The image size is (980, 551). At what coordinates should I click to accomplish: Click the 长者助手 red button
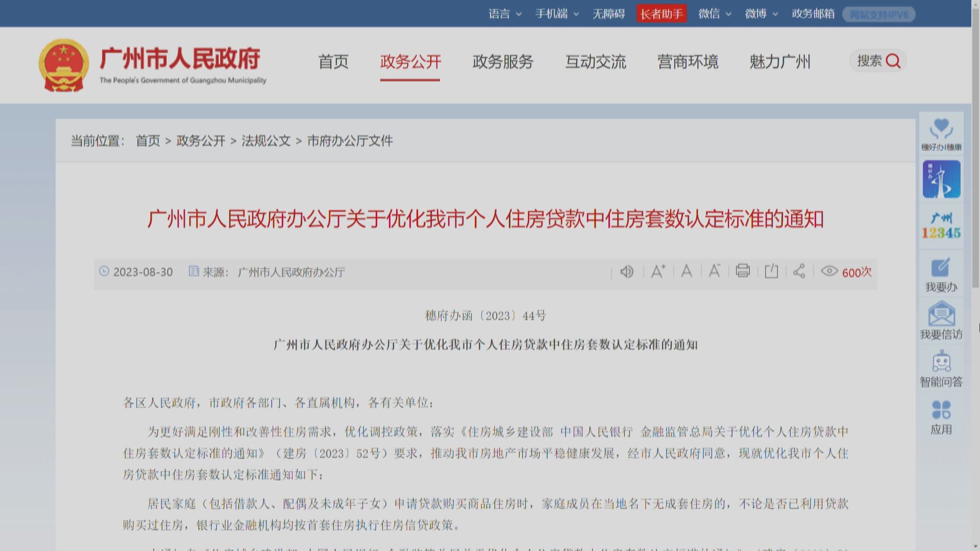click(x=661, y=14)
